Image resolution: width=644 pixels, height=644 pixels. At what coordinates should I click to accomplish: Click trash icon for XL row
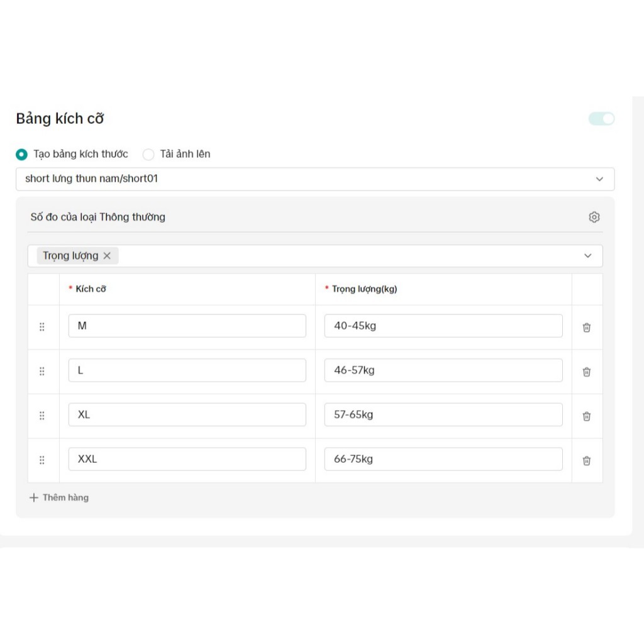pyautogui.click(x=586, y=416)
